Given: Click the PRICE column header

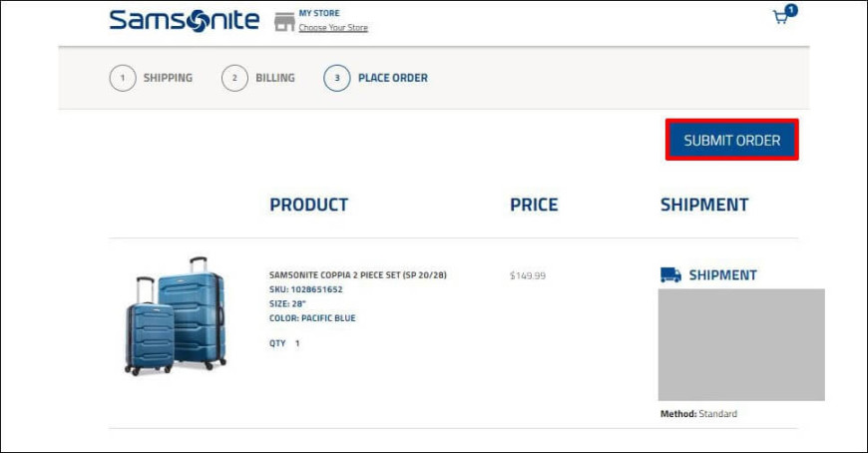Looking at the screenshot, I should coord(534,205).
